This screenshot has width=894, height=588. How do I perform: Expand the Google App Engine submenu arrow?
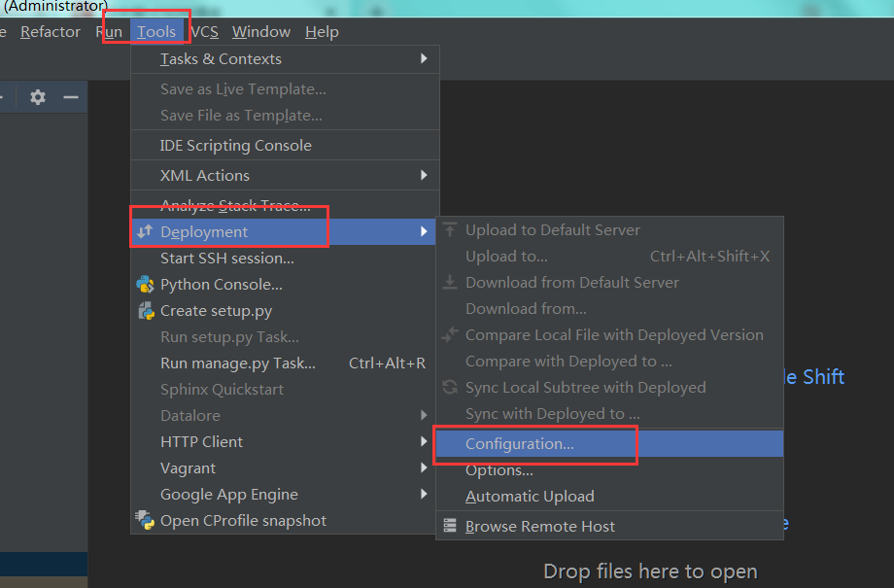coord(424,494)
